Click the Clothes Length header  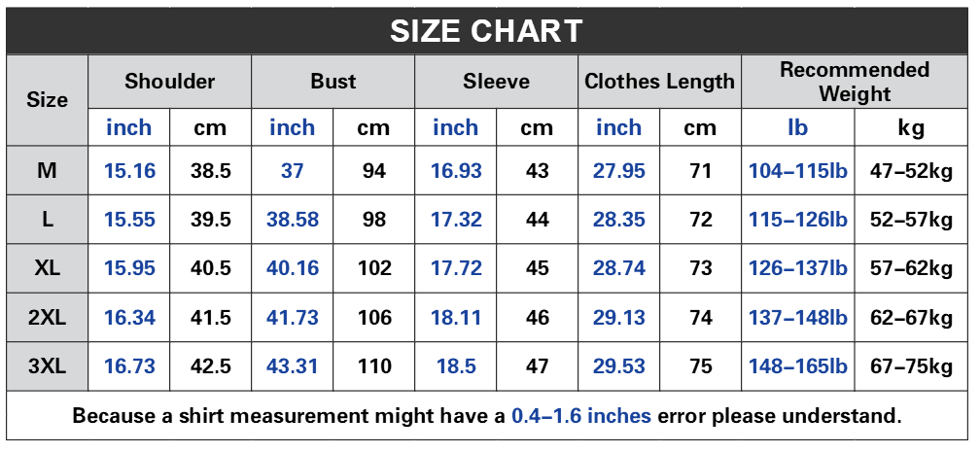[659, 82]
